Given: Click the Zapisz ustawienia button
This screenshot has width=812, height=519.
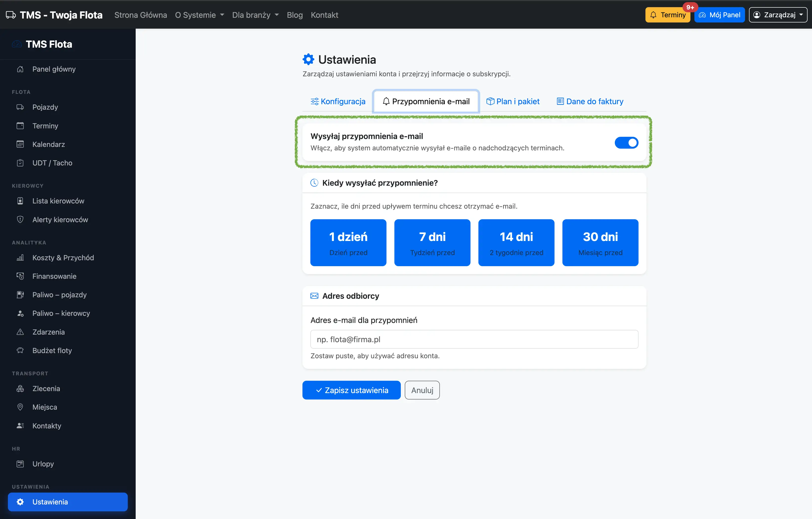Looking at the screenshot, I should click(351, 390).
